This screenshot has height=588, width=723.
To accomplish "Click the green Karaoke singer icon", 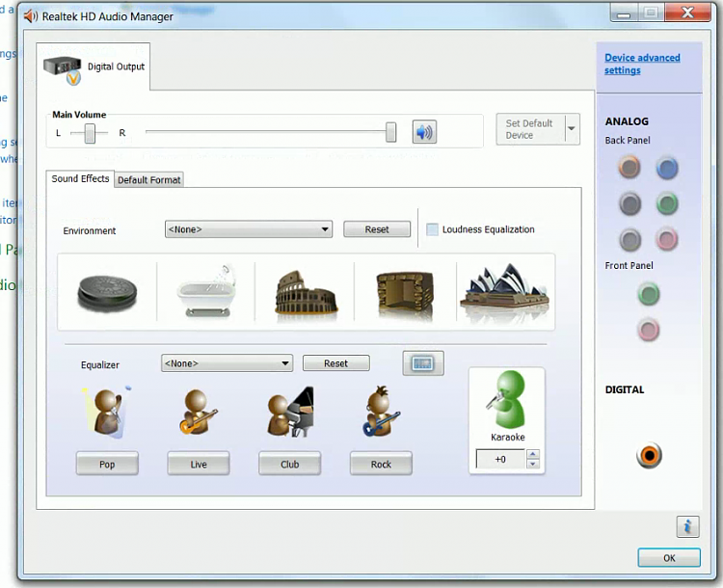I will pyautogui.click(x=507, y=399).
